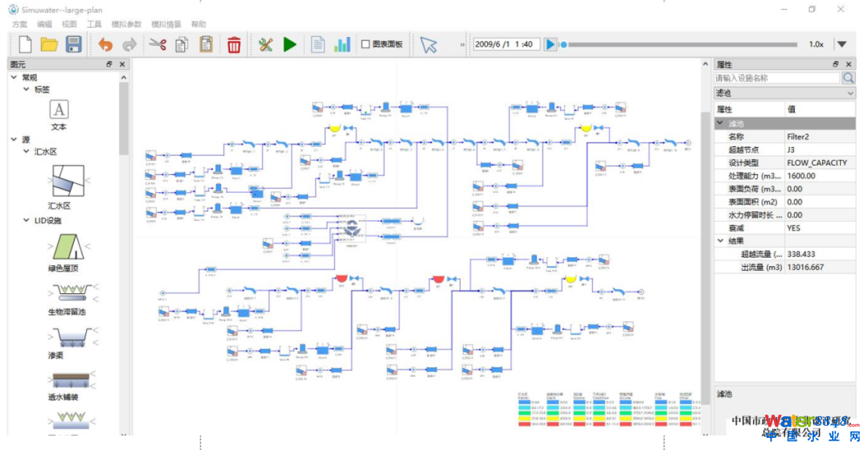This screenshot has height=450, width=868.
Task: Click the undo arrow icon
Action: pos(105,45)
